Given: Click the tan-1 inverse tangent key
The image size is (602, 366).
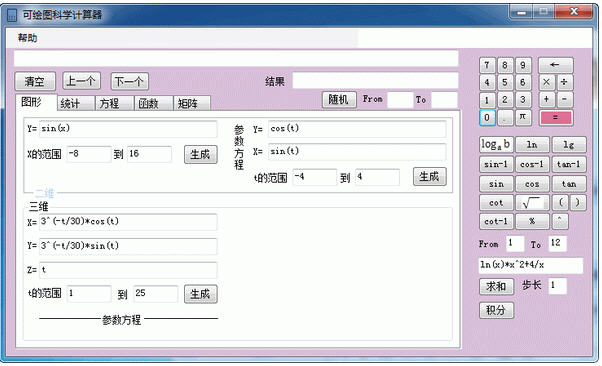Looking at the screenshot, I should (569, 164).
